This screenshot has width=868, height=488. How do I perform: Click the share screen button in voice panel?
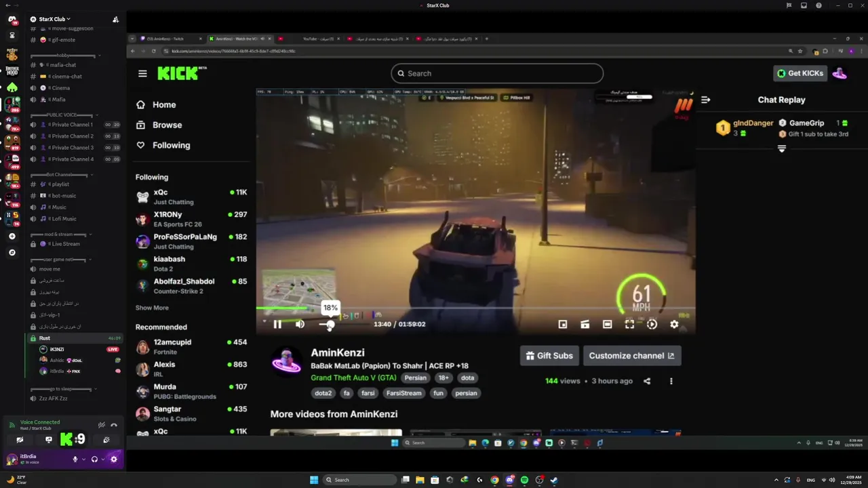(x=49, y=439)
